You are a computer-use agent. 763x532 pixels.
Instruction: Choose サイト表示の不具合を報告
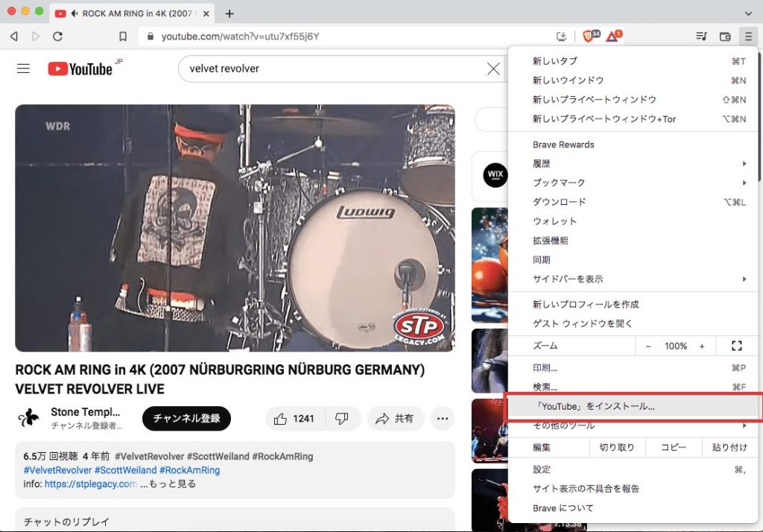(x=633, y=489)
